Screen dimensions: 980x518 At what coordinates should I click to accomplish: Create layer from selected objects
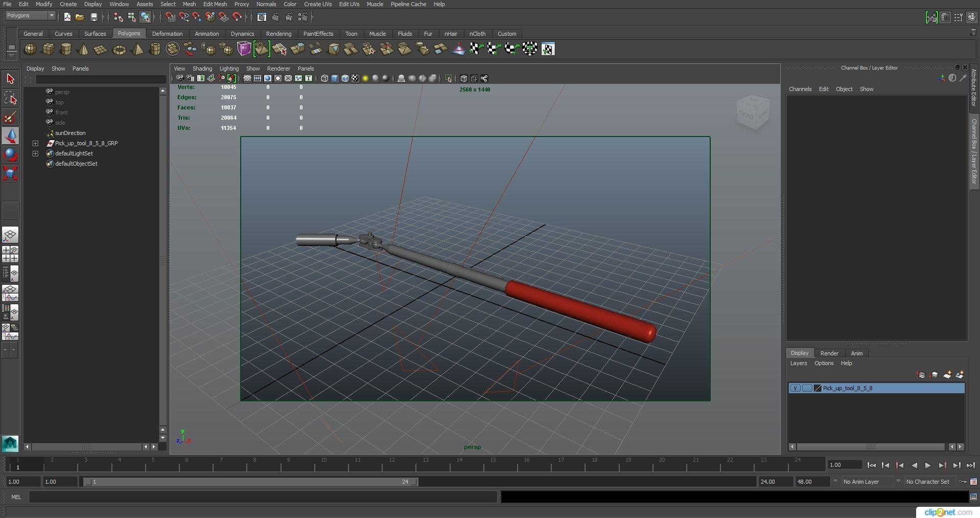click(960, 375)
